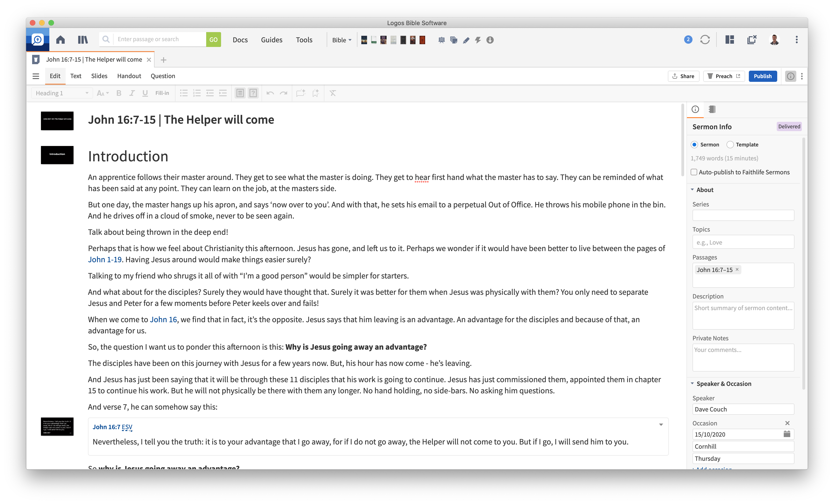The image size is (834, 504).
Task: Collapse the Speaker & Occasion section
Action: coord(692,384)
